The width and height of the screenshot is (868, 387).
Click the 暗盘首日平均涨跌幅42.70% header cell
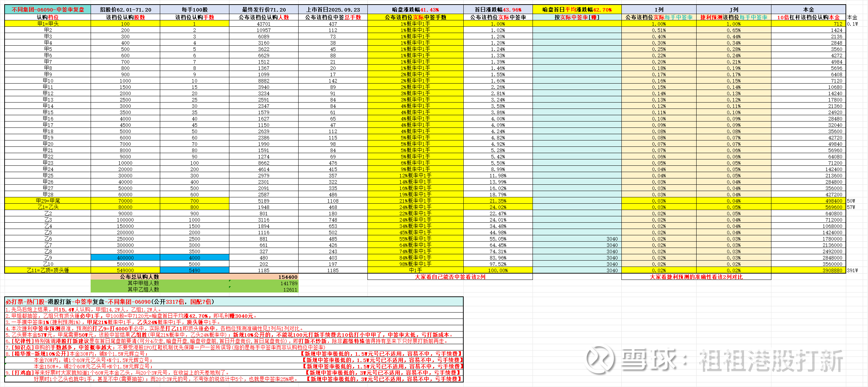coord(577,9)
